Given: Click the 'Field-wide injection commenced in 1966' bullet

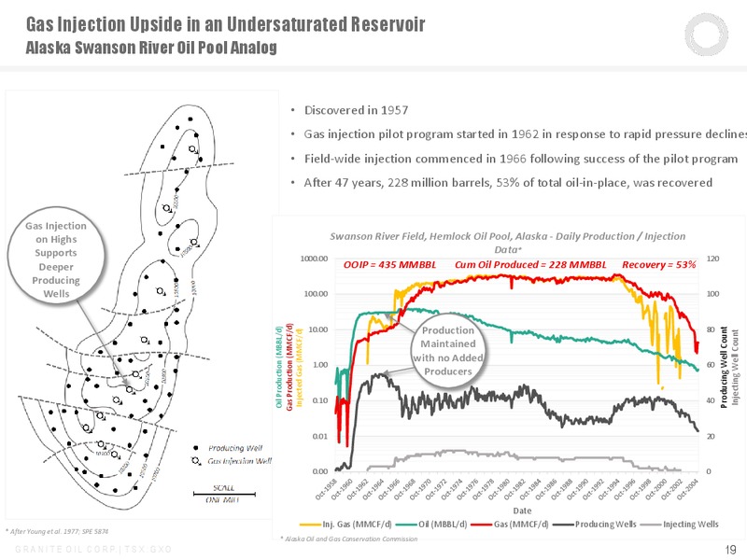Looking at the screenshot, I should coord(521,159).
